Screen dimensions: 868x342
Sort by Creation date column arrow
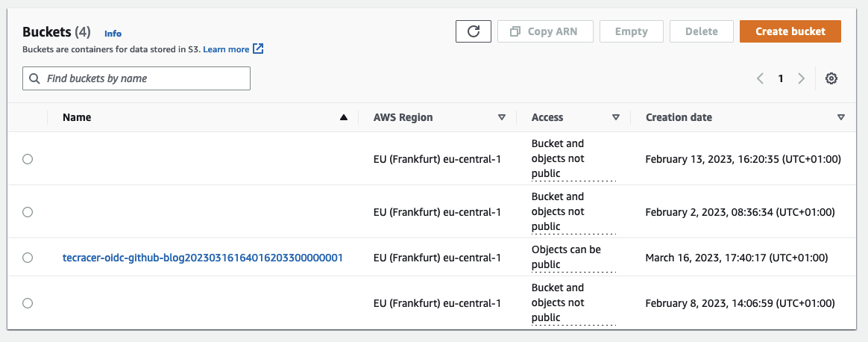pyautogui.click(x=841, y=117)
